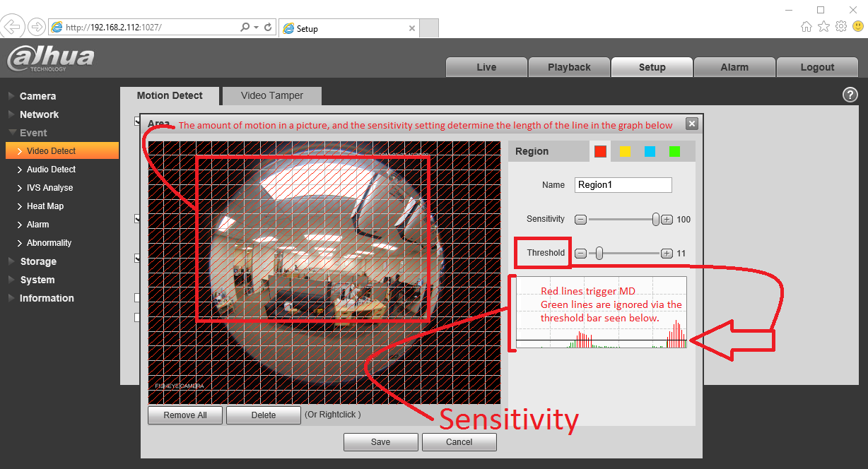Screen dimensions: 868x469
Task: Open the help question mark icon
Action: click(850, 95)
